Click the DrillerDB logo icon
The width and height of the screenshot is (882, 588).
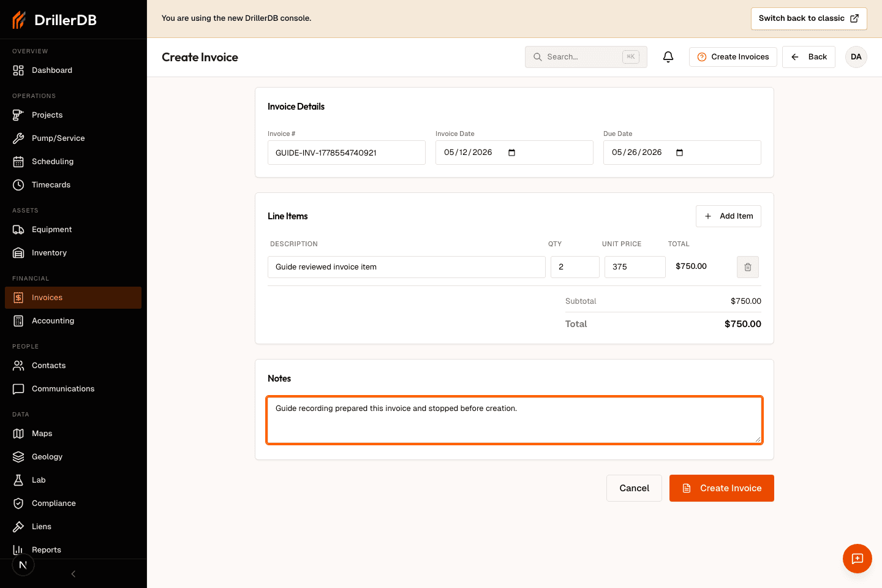click(x=19, y=20)
